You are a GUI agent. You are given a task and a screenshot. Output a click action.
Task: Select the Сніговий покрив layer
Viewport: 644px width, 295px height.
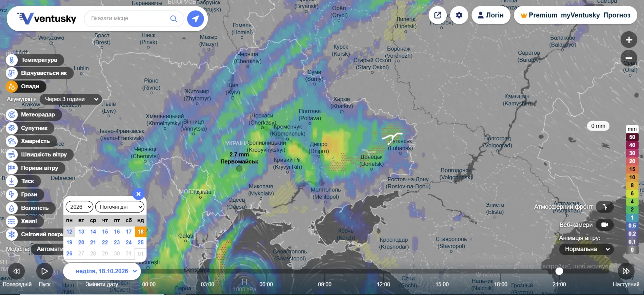pos(35,234)
